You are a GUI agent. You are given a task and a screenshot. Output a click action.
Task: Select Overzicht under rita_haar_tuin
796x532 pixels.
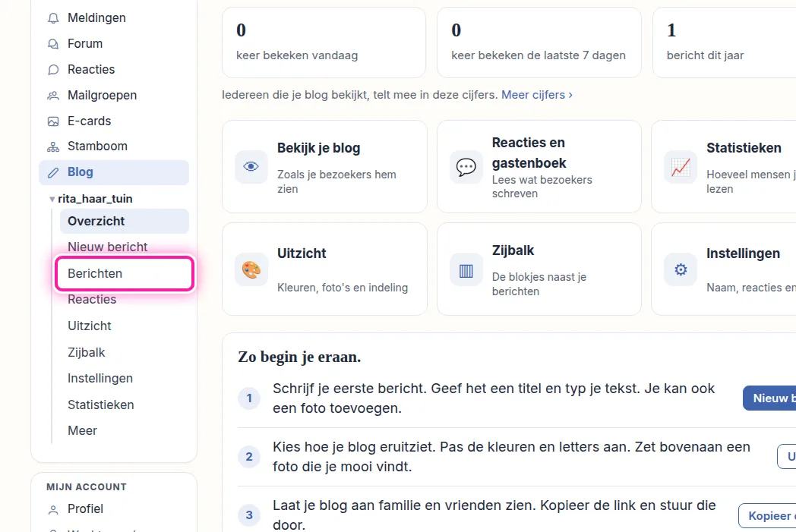tap(125, 221)
